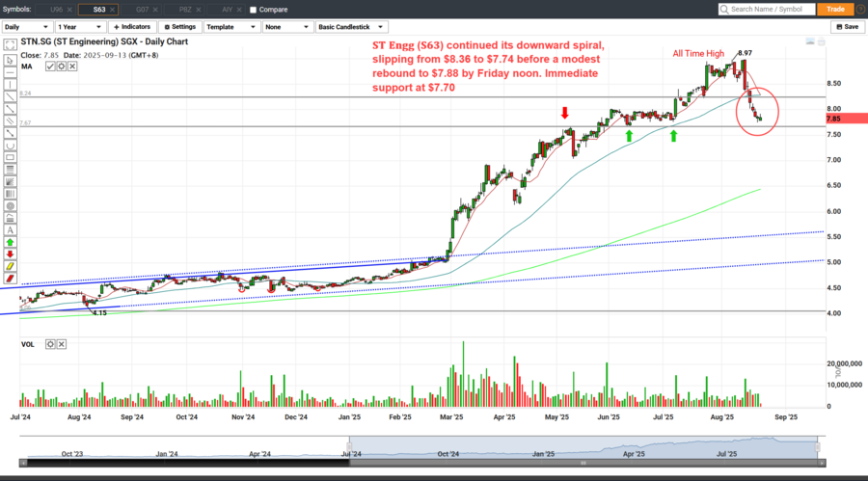The image size is (868, 481).
Task: Close the U96 symbol tab
Action: coord(69,10)
